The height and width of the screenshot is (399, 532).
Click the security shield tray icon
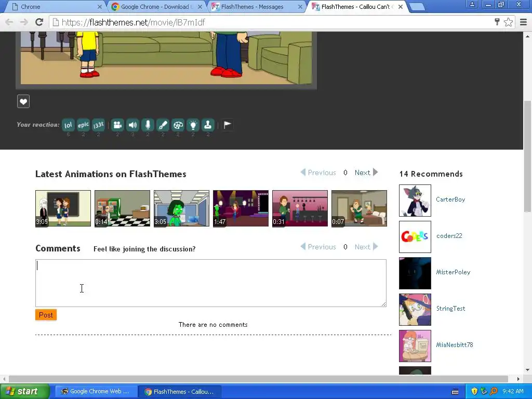(x=474, y=391)
